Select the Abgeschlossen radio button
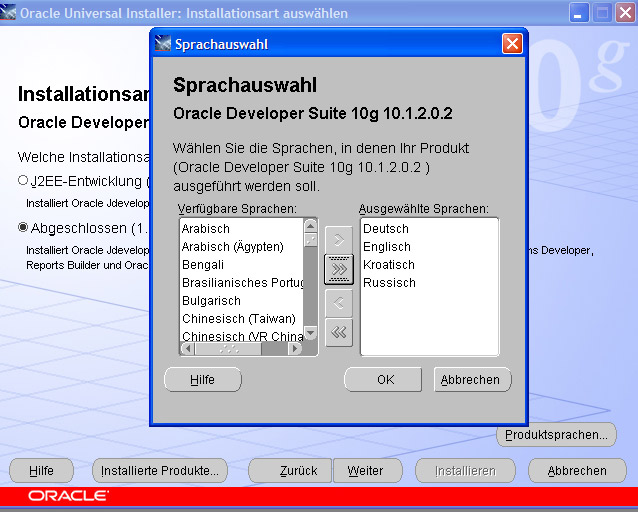 tap(23, 227)
